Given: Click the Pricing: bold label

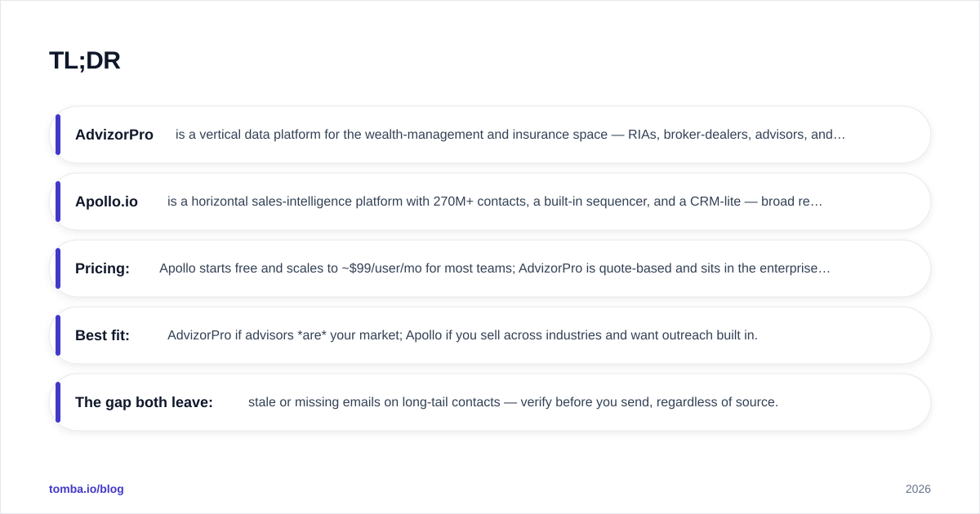Looking at the screenshot, I should 102,268.
